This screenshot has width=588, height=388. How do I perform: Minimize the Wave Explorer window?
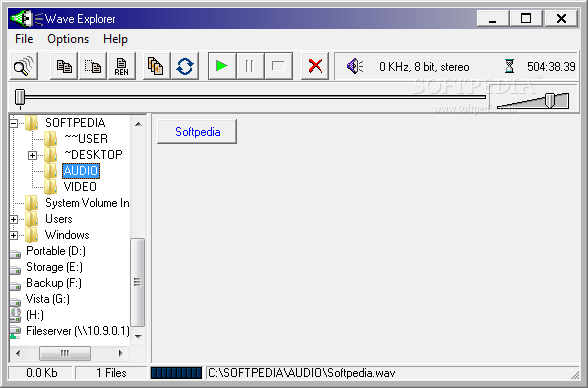tap(492, 18)
